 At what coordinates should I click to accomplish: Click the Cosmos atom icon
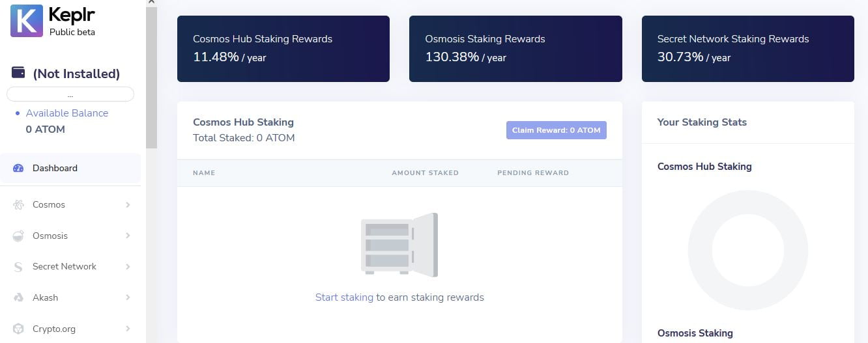tap(19, 205)
